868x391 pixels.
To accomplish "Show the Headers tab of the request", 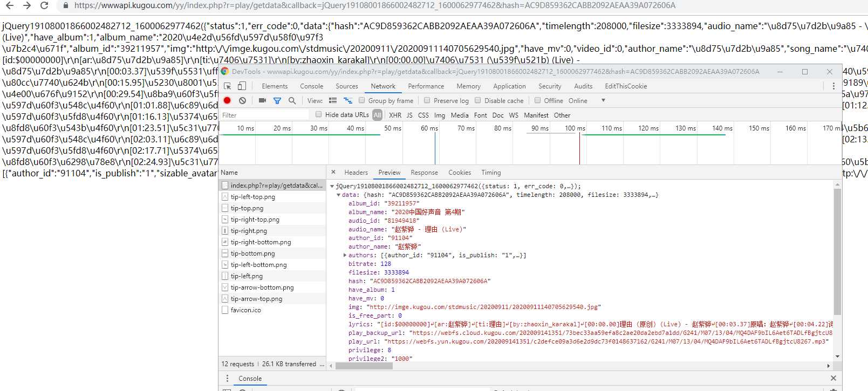I will click(x=356, y=173).
